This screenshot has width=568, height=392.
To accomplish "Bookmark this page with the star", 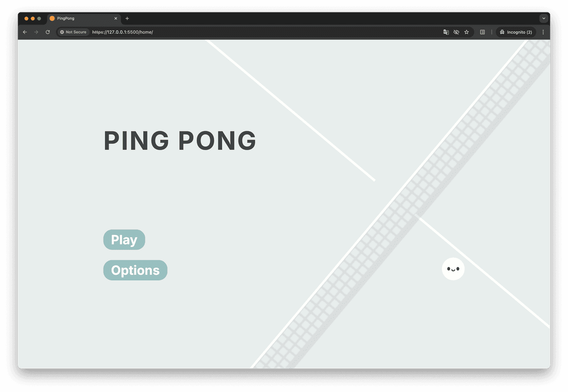I will [x=466, y=32].
